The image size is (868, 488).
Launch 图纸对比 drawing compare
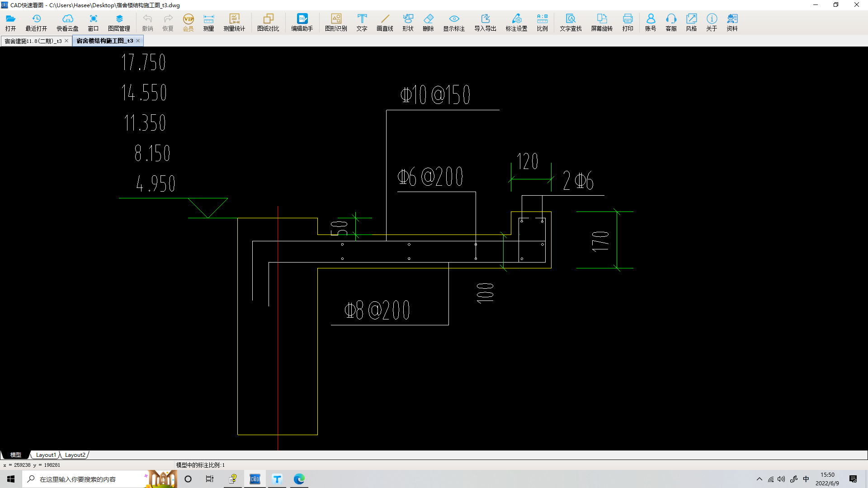tap(268, 22)
